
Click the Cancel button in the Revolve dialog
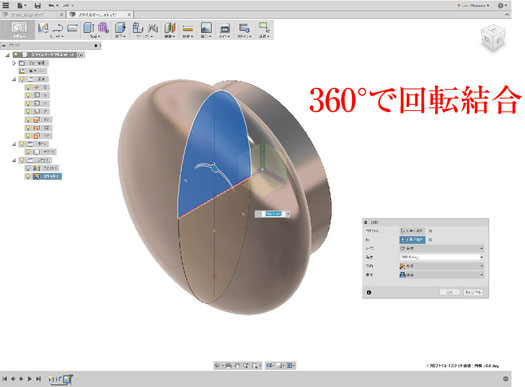point(473,292)
